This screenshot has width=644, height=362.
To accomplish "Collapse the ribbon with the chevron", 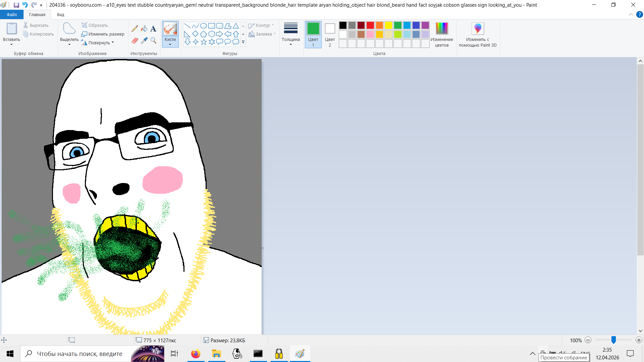I will (631, 15).
